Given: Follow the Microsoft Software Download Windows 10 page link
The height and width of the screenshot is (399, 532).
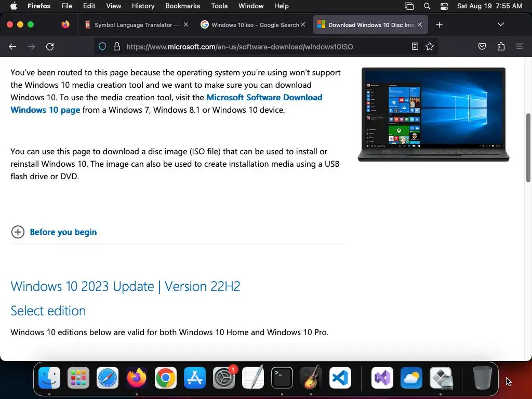Looking at the screenshot, I should (166, 103).
